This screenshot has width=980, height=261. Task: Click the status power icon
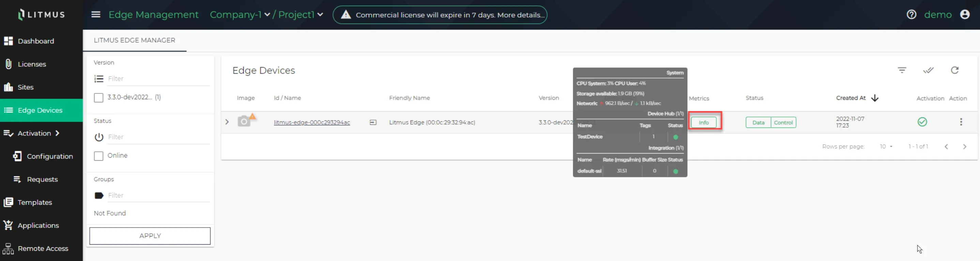pos(99,137)
